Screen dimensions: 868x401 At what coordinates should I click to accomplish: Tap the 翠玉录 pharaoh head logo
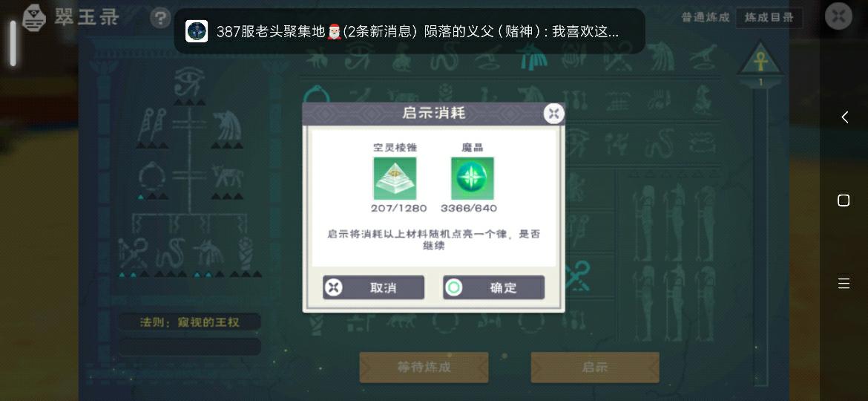[x=34, y=18]
